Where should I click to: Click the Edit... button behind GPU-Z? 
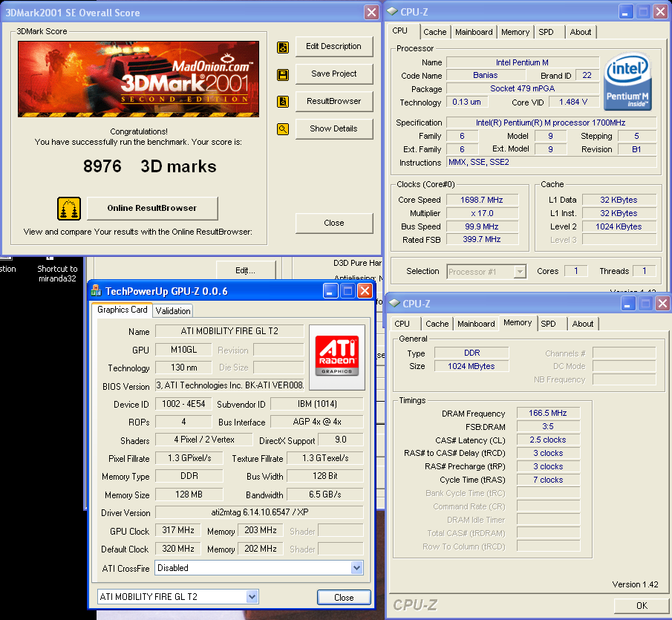246,270
